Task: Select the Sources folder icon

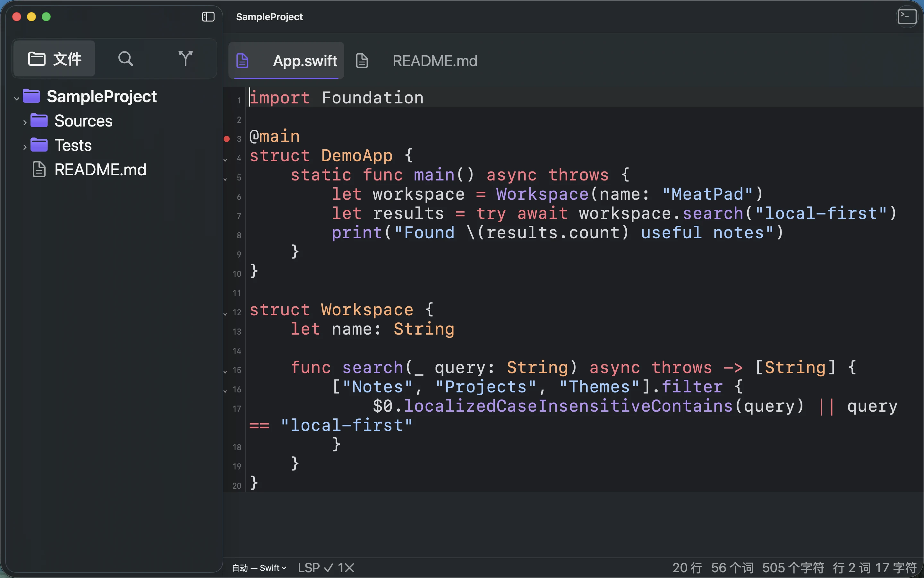Action: pyautogui.click(x=39, y=120)
